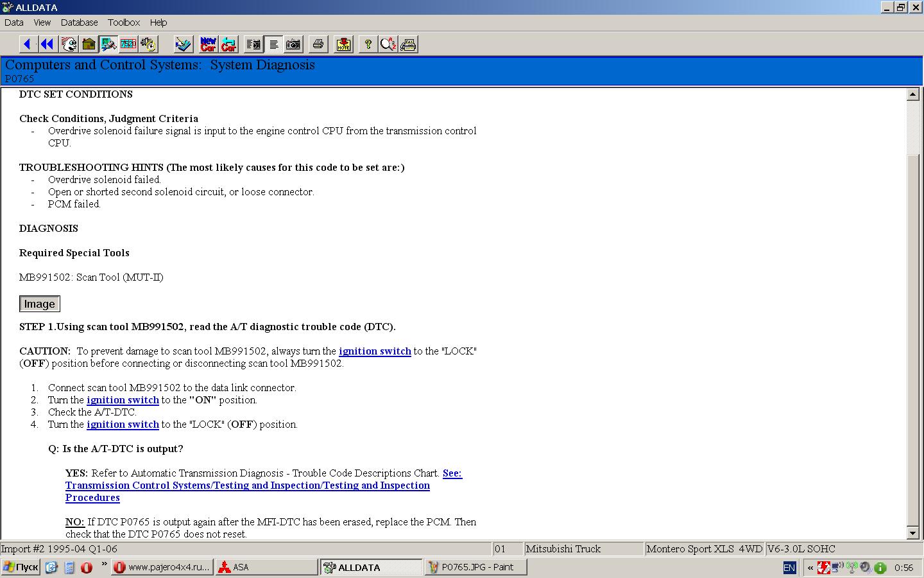Click the double blue rewind arrows icon
The image size is (924, 578).
tap(47, 44)
